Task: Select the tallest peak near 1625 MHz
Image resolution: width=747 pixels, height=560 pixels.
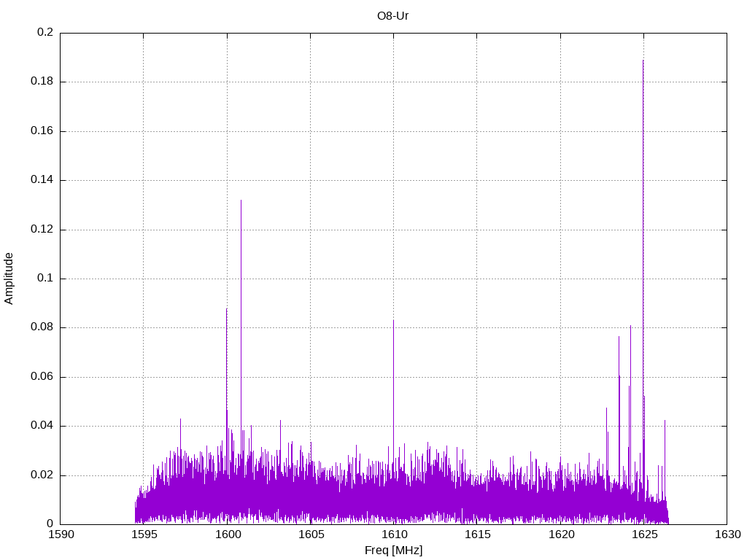Action: (x=643, y=61)
